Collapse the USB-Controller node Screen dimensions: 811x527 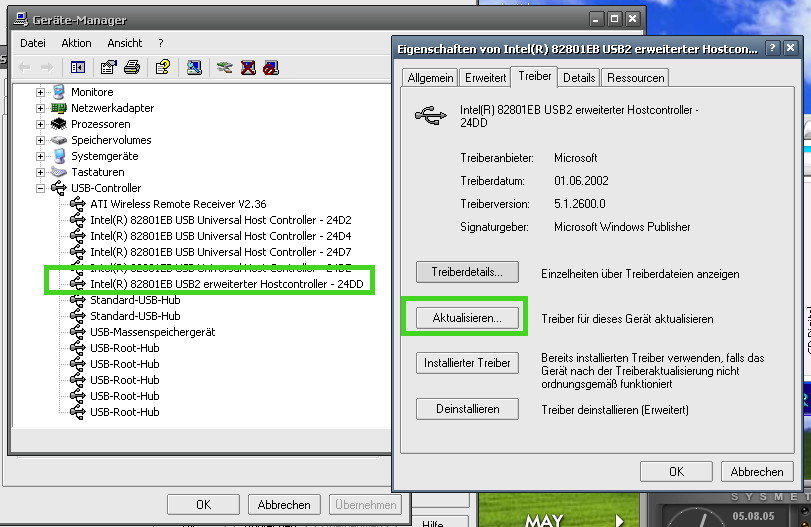pos(40,189)
